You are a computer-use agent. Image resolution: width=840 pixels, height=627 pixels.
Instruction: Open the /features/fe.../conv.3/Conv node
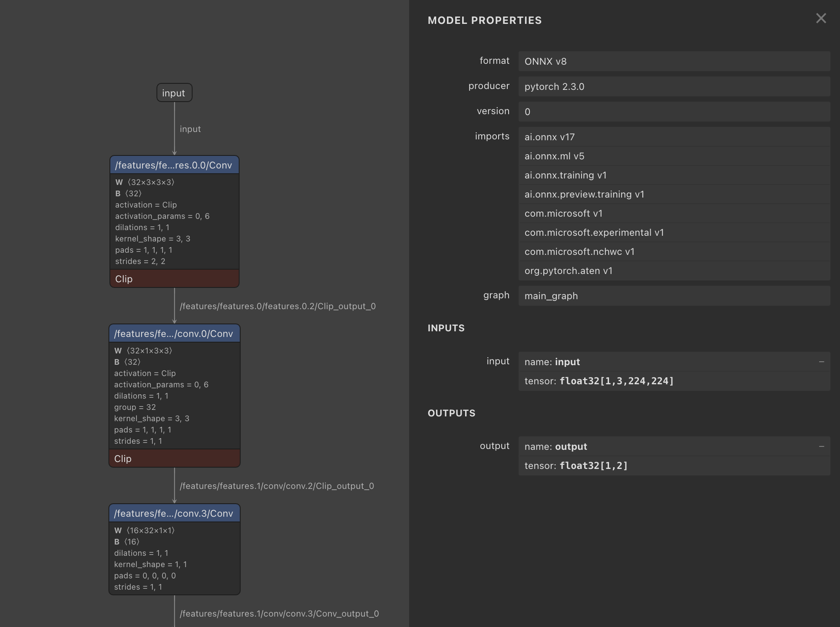[x=174, y=513]
